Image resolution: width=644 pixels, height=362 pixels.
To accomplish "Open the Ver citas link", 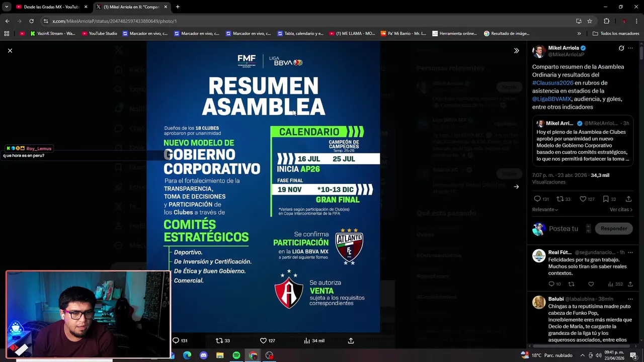I will point(621,209).
